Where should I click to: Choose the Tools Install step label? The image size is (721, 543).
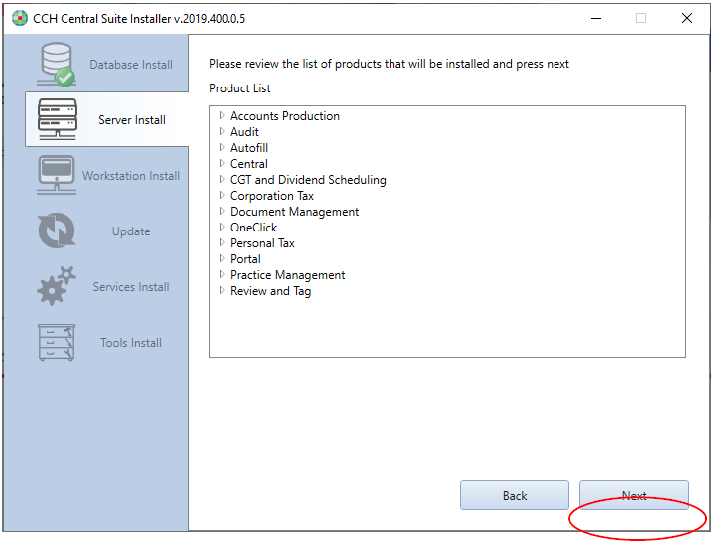[131, 343]
